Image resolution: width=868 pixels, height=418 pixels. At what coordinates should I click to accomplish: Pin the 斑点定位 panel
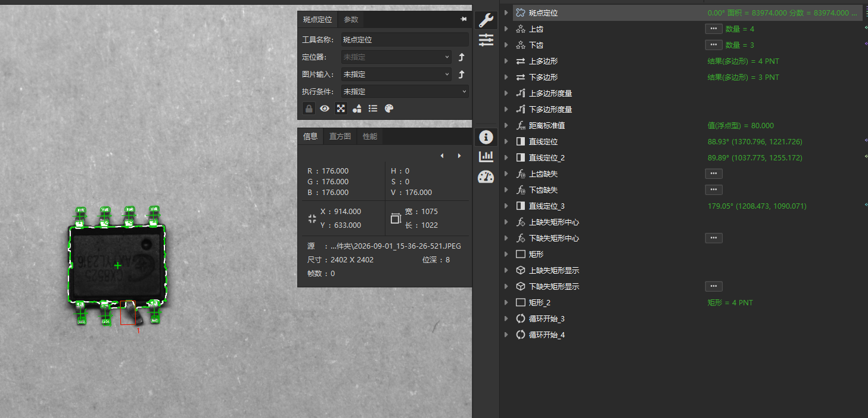pos(463,19)
